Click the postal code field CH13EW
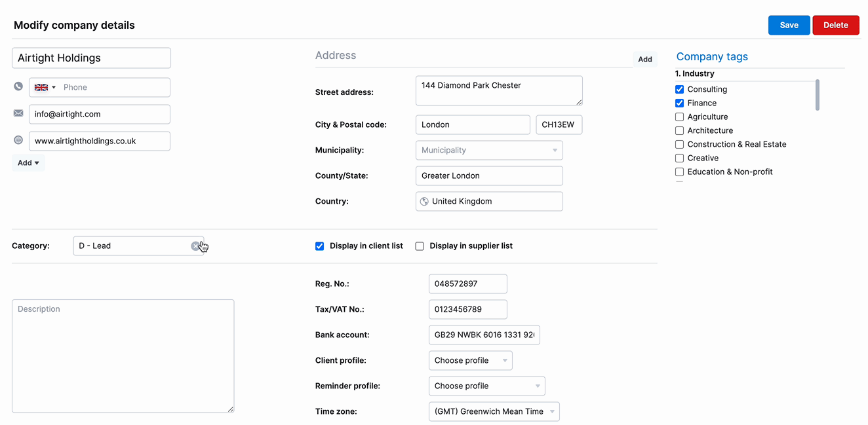This screenshot has width=868, height=425. [559, 124]
